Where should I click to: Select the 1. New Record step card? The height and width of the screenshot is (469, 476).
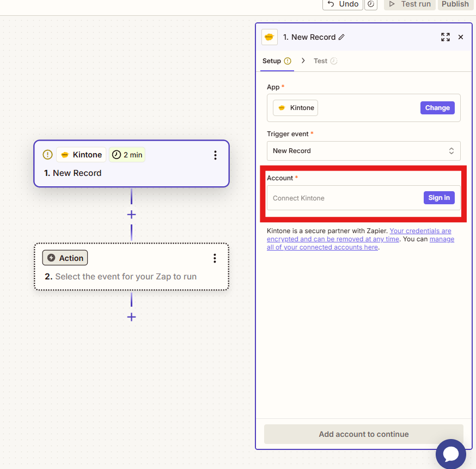click(131, 163)
